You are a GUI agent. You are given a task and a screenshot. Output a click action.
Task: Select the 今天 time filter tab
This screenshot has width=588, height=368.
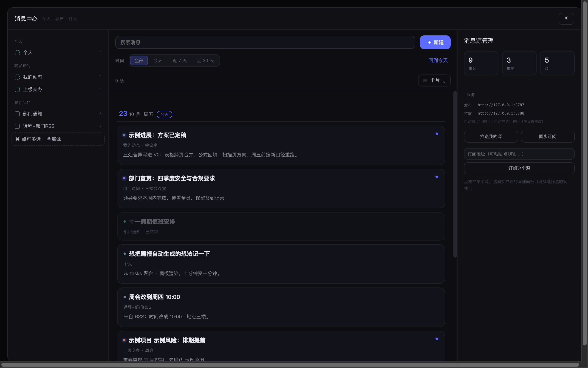point(158,60)
